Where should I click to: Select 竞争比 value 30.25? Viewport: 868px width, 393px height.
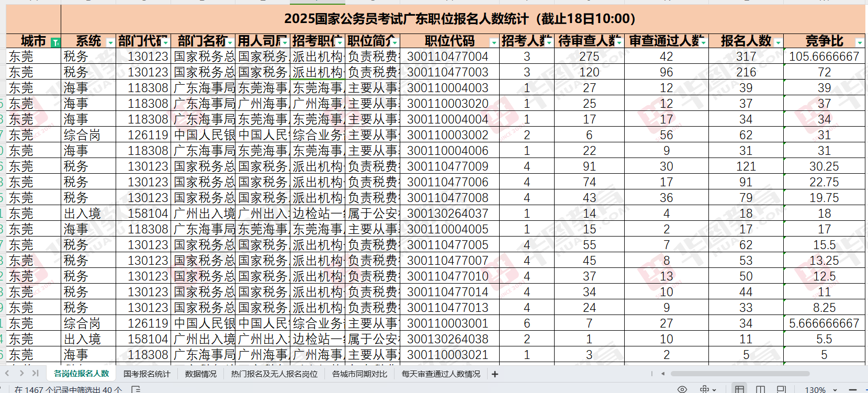pos(824,166)
